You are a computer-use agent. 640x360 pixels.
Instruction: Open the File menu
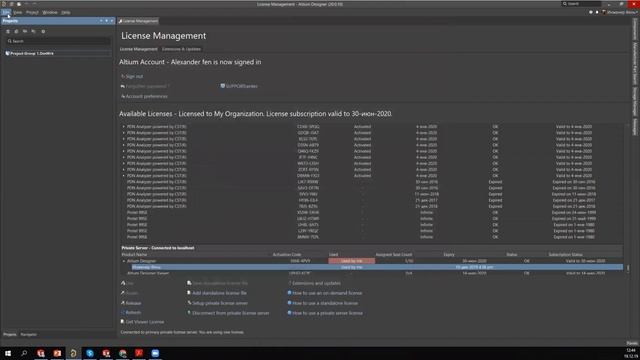6,12
